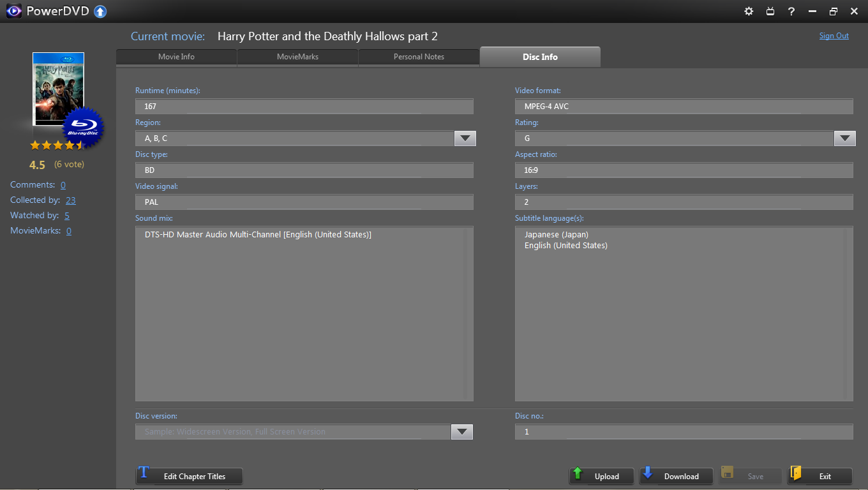Click the Download button
This screenshot has width=868, height=490.
click(x=676, y=476)
